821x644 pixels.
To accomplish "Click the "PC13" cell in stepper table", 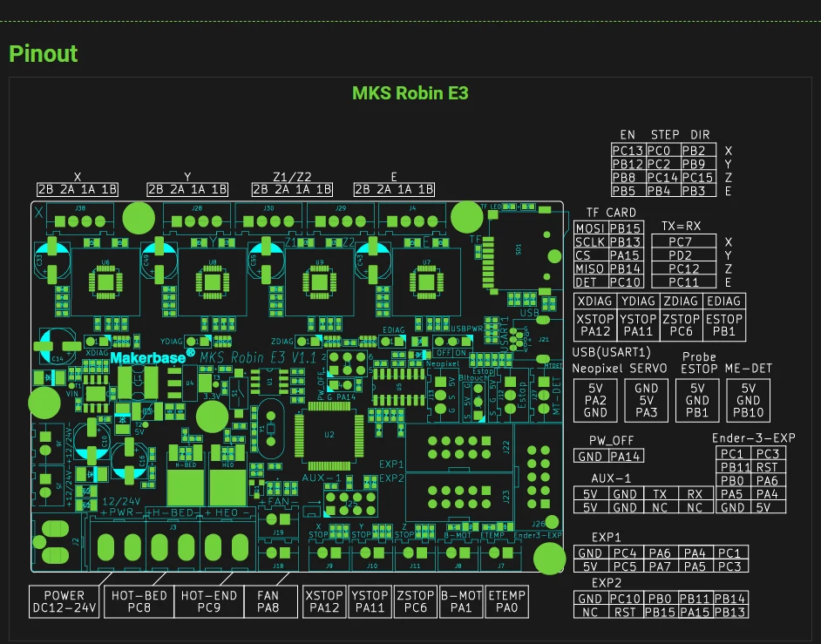I will [628, 151].
